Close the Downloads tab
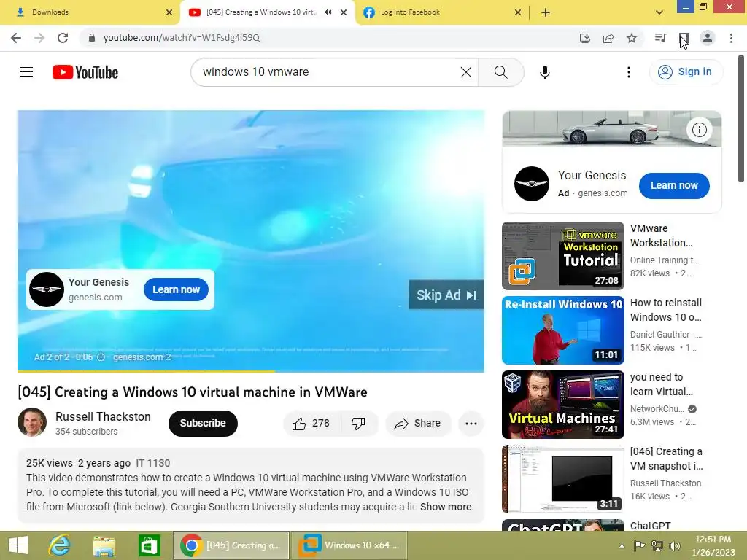Screen dimensions: 747x560 tap(169, 12)
